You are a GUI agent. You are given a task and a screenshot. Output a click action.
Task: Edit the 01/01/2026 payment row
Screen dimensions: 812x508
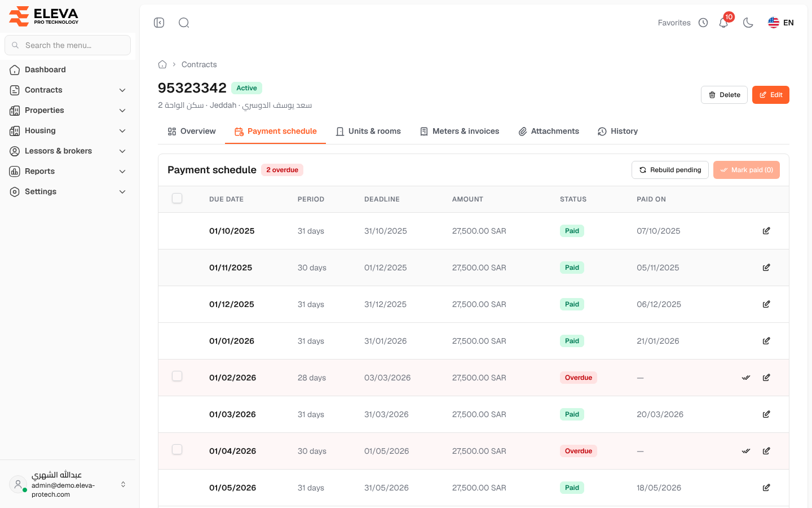pyautogui.click(x=766, y=341)
